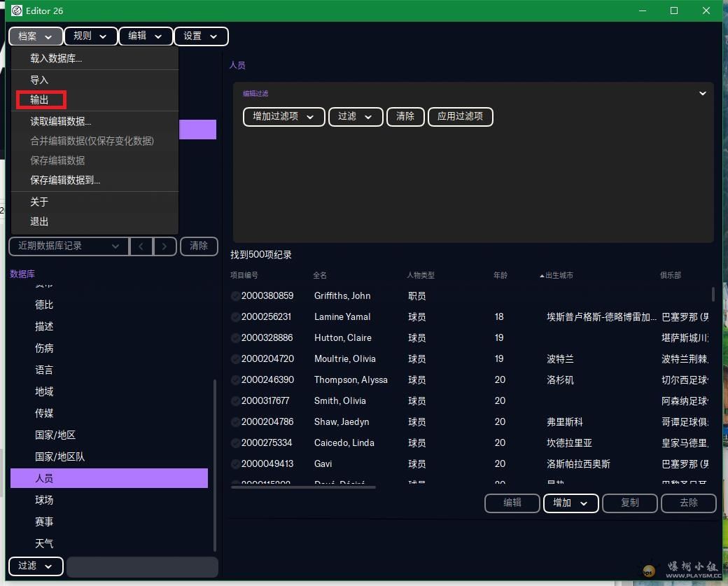Click the next record arrow button
This screenshot has width=728, height=586.
click(164, 246)
